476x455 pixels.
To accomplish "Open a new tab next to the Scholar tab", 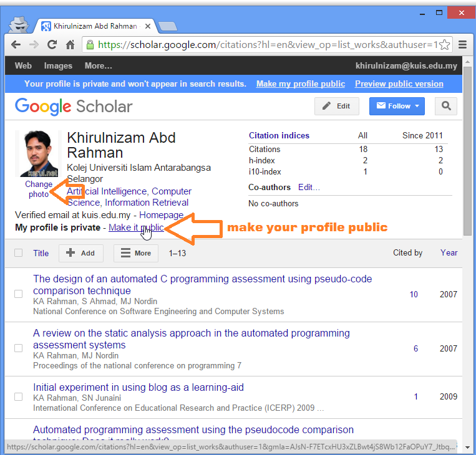I will coord(168,26).
